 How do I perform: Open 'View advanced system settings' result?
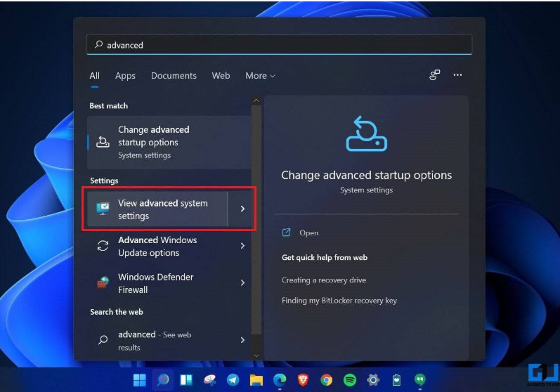click(x=157, y=209)
